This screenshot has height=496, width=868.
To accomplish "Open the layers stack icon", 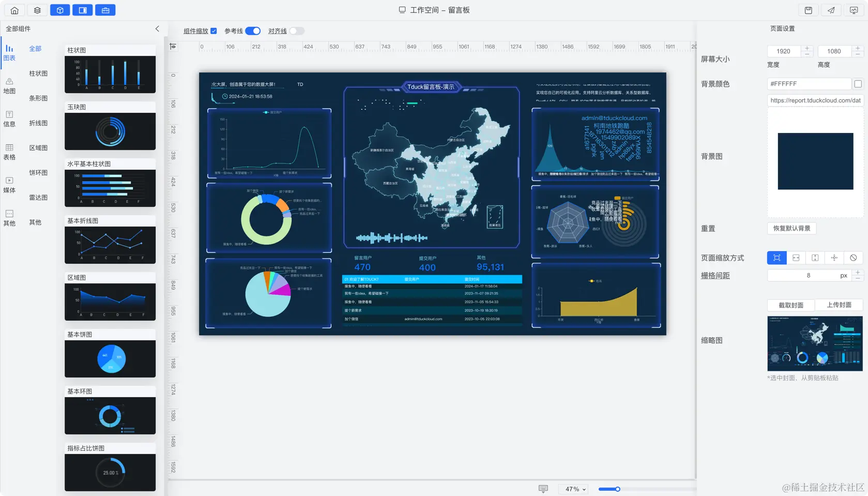I will (37, 10).
